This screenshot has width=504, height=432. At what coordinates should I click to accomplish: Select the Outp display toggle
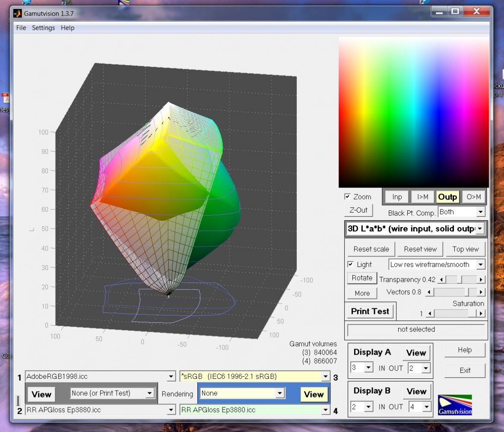pos(447,197)
